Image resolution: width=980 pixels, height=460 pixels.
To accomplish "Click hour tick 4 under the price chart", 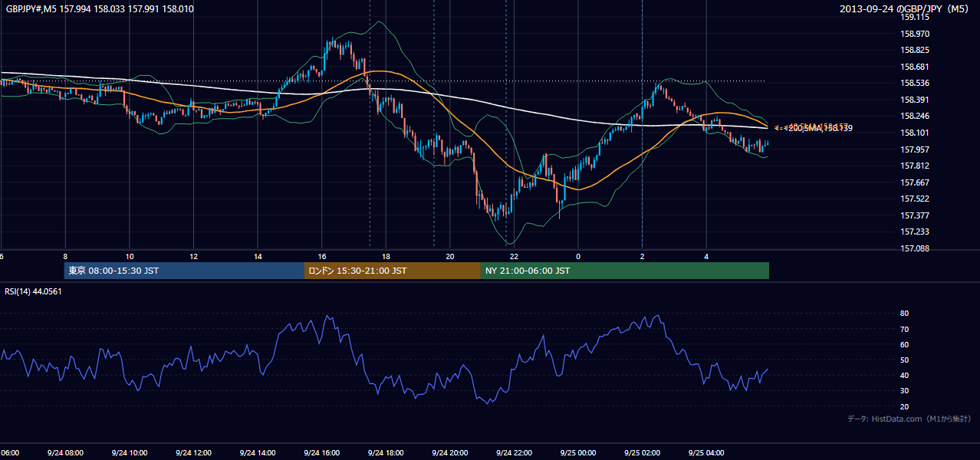I will 706,256.
